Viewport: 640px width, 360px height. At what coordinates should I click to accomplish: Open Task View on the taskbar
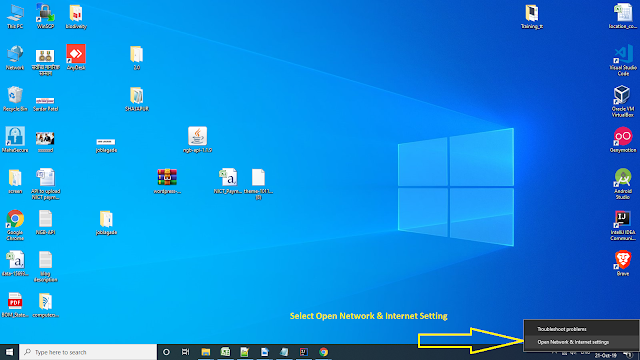pyautogui.click(x=185, y=352)
